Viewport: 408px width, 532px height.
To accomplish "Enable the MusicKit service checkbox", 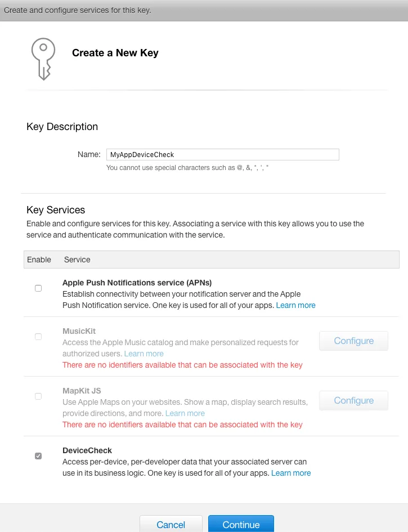I will tap(38, 336).
